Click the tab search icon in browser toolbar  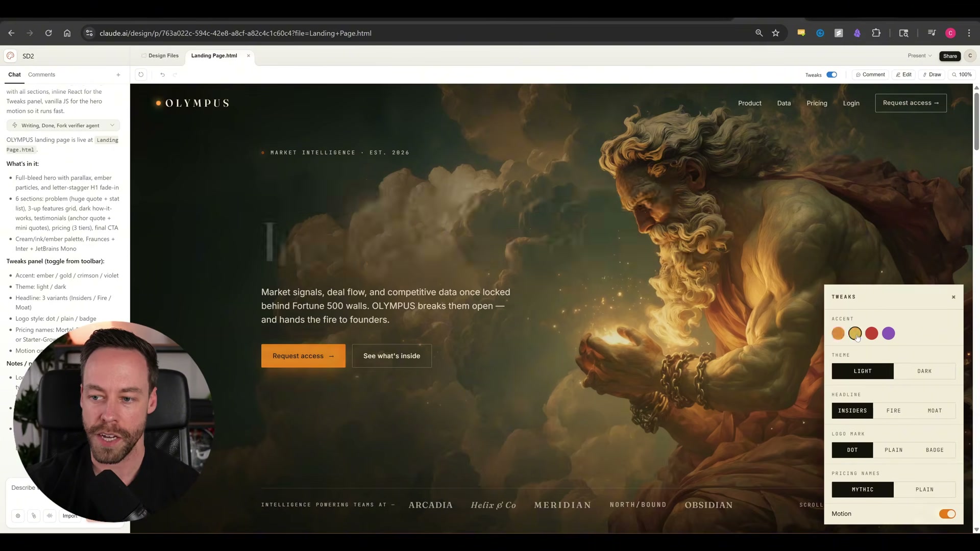903,33
